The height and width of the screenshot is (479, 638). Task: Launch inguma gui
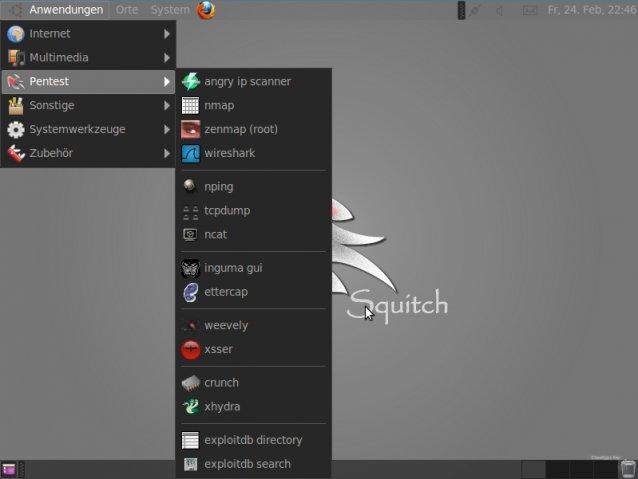(253, 268)
